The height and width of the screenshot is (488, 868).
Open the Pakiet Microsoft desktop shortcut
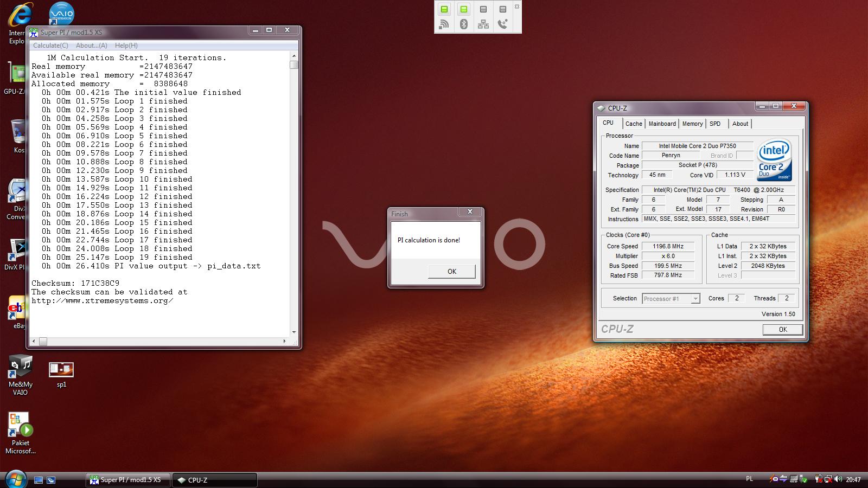pyautogui.click(x=20, y=433)
